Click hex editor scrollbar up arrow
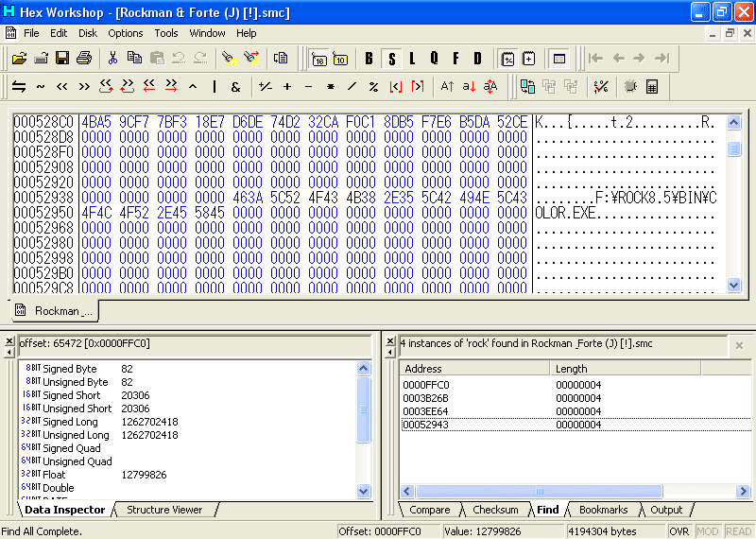Image resolution: width=756 pixels, height=539 pixels. (734, 123)
